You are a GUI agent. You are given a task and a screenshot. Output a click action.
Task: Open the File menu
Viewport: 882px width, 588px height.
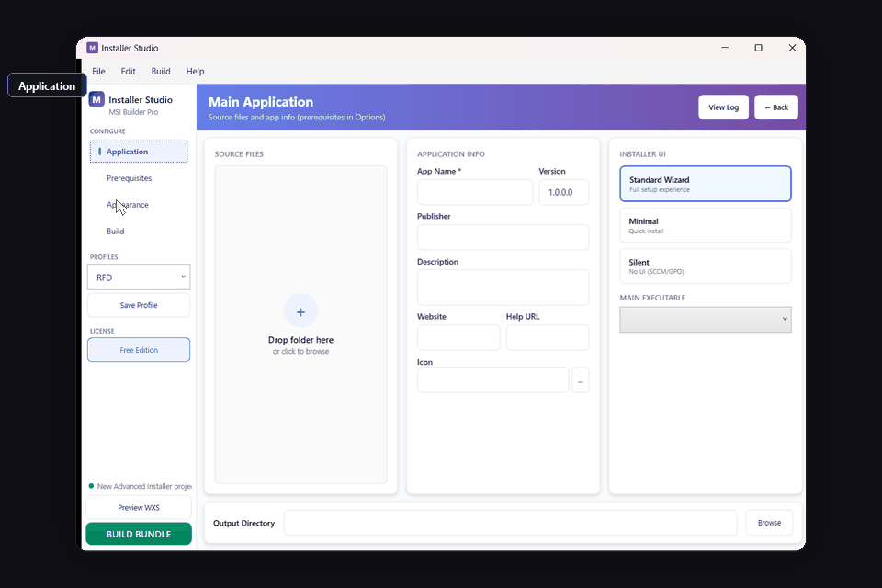pyautogui.click(x=98, y=71)
